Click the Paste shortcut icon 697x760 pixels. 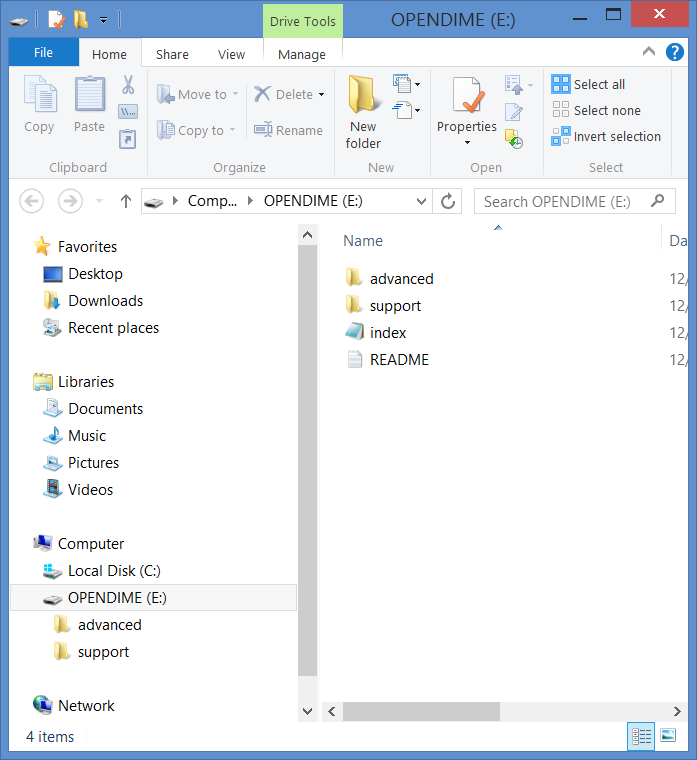point(128,139)
